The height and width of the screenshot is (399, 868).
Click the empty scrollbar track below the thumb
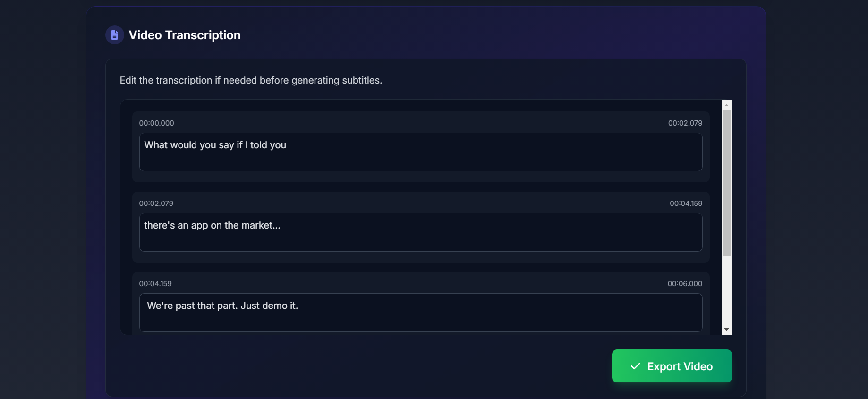726,290
